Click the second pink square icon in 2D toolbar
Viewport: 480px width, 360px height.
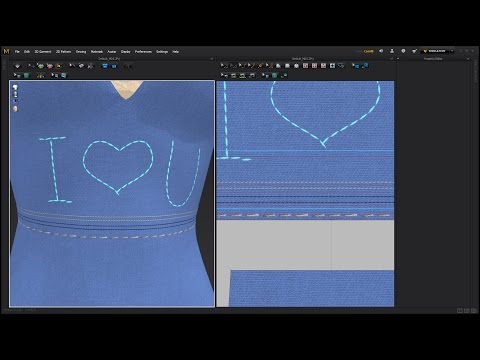point(314,66)
